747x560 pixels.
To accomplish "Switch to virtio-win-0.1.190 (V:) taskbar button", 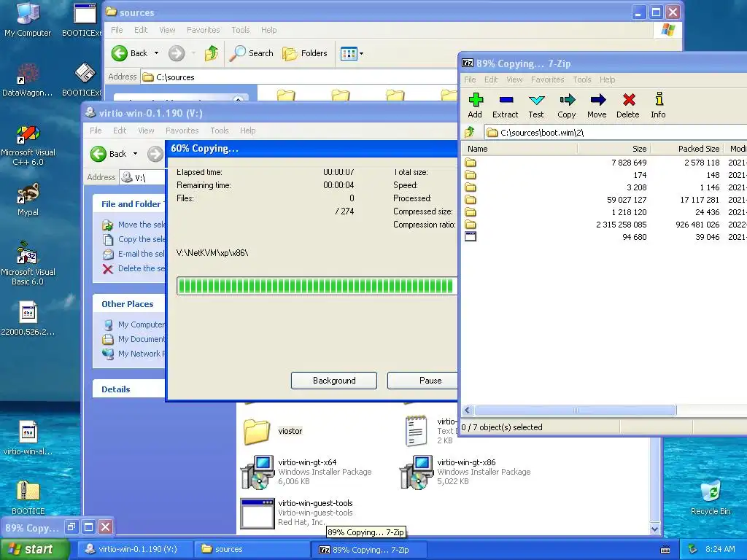I will click(x=134, y=550).
